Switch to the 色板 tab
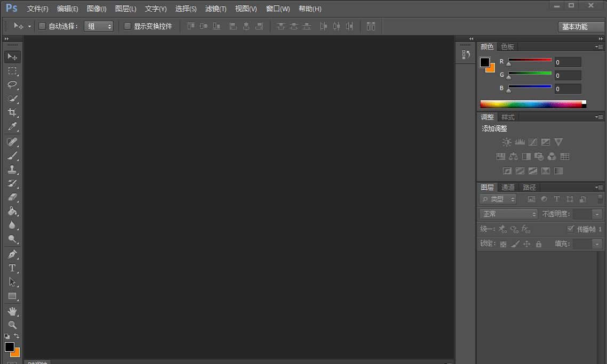This screenshot has width=607, height=364. (507, 47)
